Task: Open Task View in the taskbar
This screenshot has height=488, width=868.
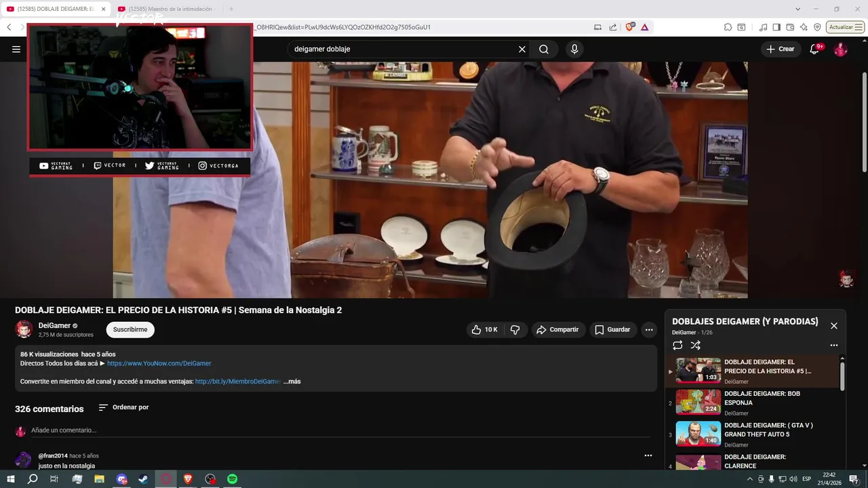Action: point(54,479)
